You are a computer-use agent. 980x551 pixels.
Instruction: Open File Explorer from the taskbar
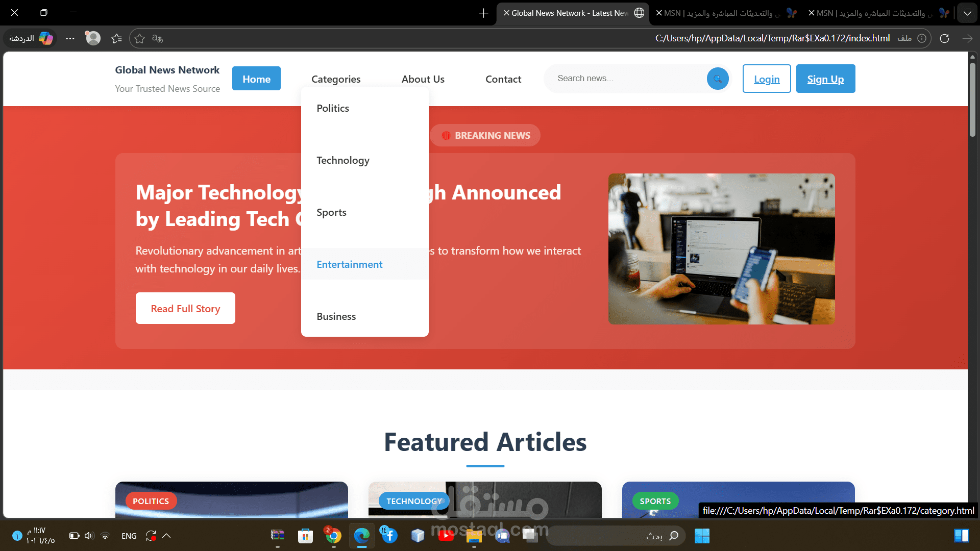pos(474,536)
